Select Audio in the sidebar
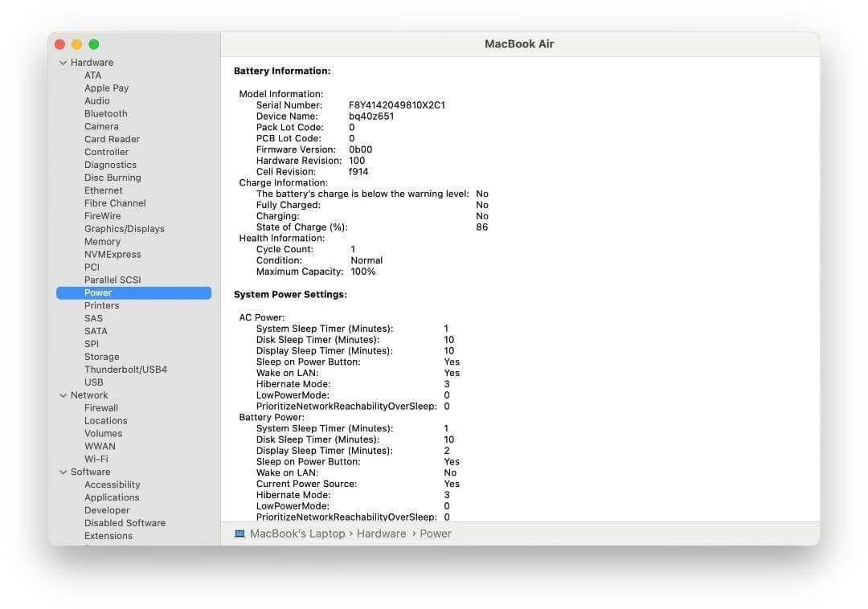This screenshot has height=609, width=868. (x=96, y=100)
